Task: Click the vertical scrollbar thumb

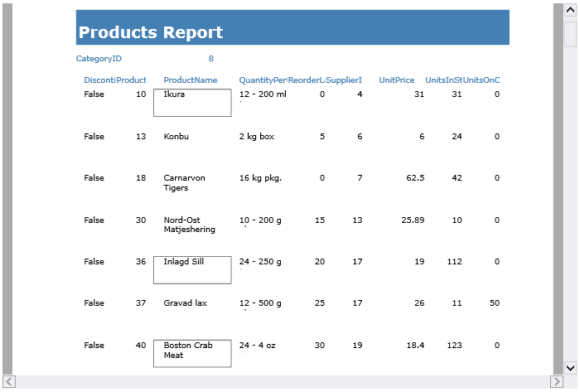Action: pyautogui.click(x=570, y=35)
